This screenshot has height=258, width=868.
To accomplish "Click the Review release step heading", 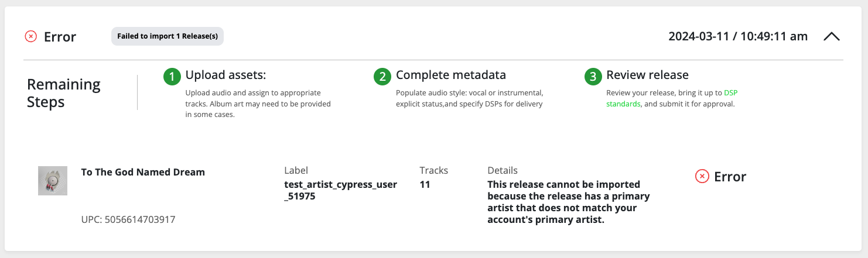I will 647,75.
